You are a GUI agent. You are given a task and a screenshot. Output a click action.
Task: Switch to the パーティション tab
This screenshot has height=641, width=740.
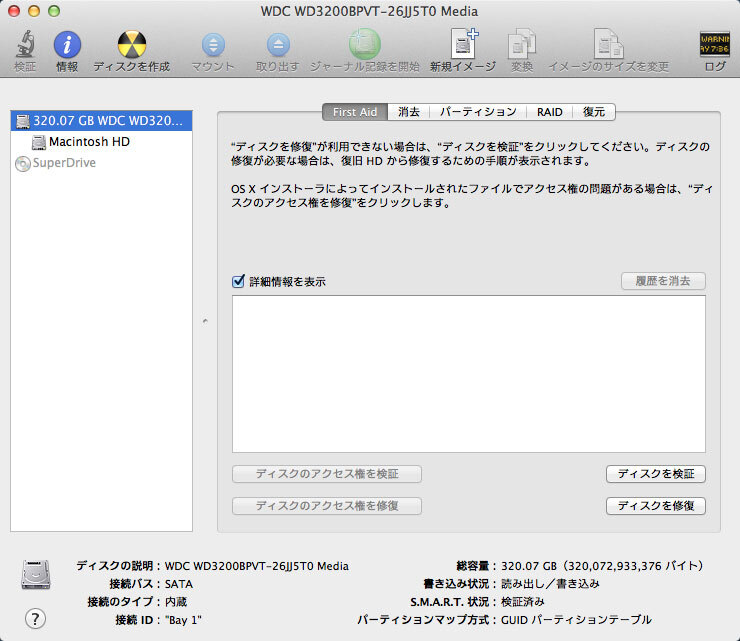tap(478, 112)
